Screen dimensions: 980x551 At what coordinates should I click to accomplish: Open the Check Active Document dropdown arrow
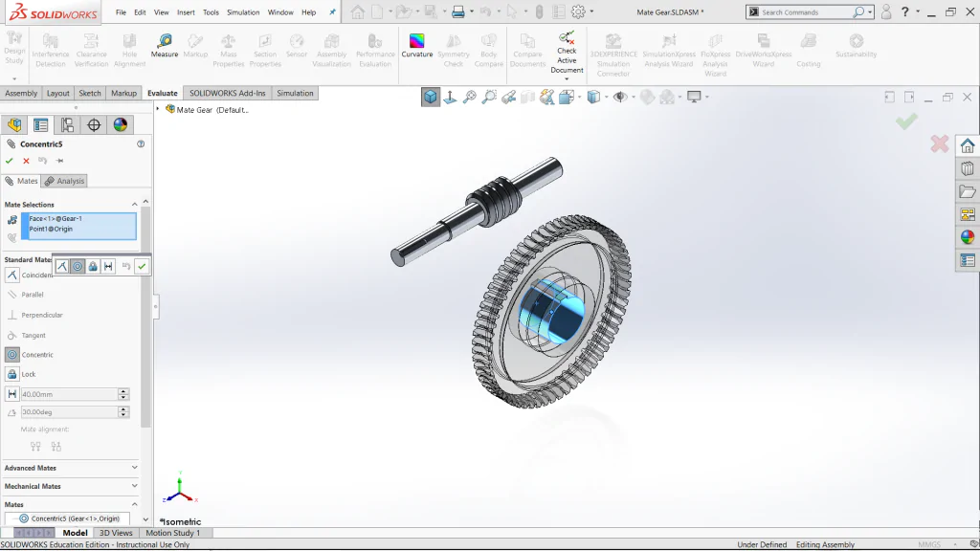[x=567, y=78]
